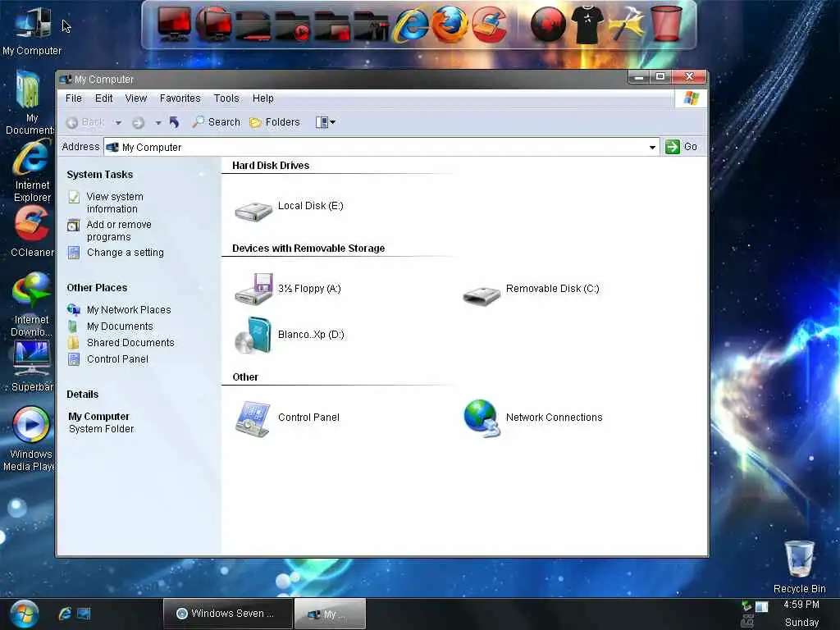Collapse the Other Places panel
Screen dimensions: 840x630
[x=202, y=288]
